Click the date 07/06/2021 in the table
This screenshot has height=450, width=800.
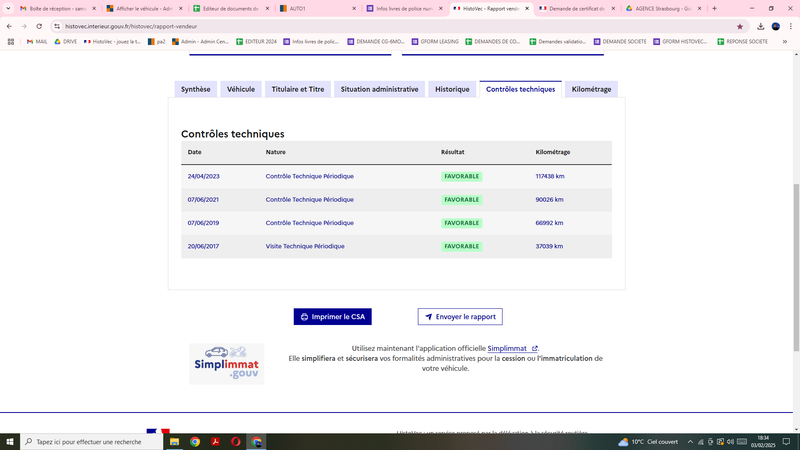203,199
